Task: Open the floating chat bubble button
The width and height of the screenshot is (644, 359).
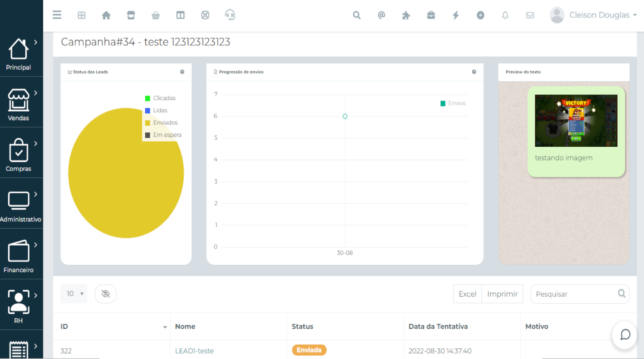Action: [x=625, y=335]
